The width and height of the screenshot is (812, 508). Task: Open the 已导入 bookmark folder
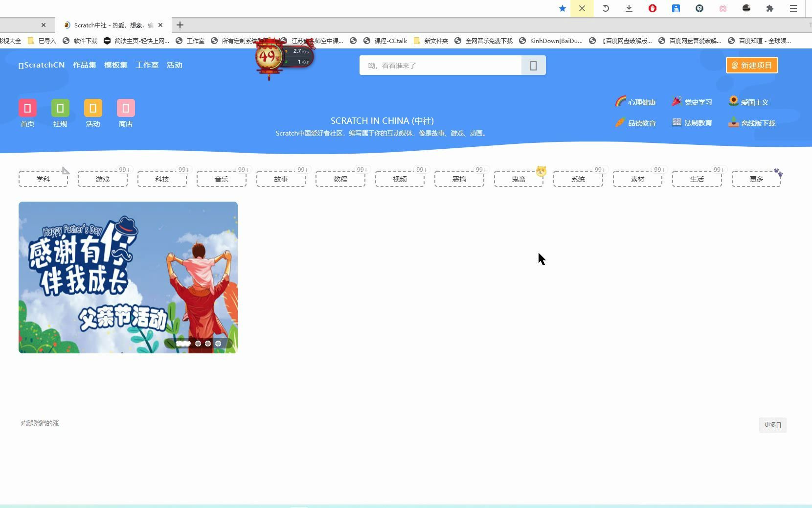point(42,41)
